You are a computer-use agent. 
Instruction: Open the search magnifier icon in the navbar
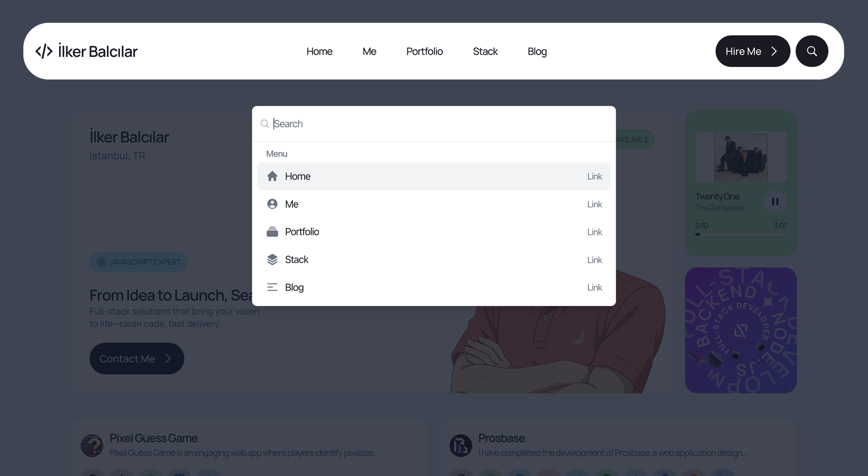(x=811, y=51)
